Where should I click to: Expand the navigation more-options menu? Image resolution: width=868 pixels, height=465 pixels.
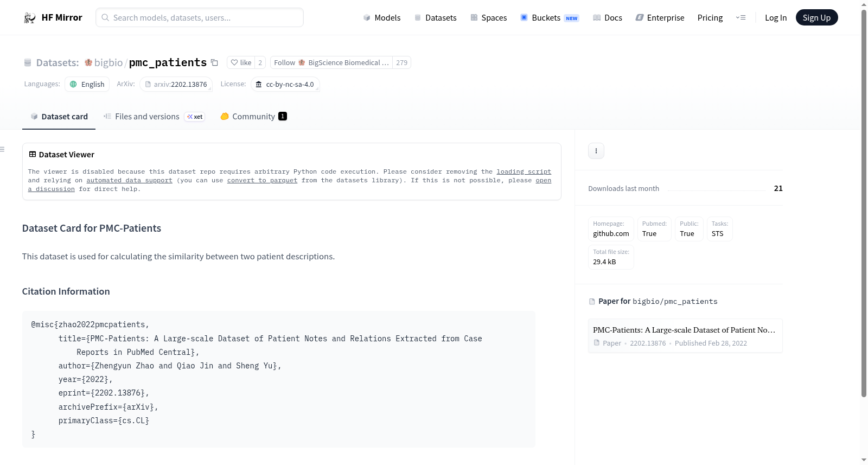741,18
